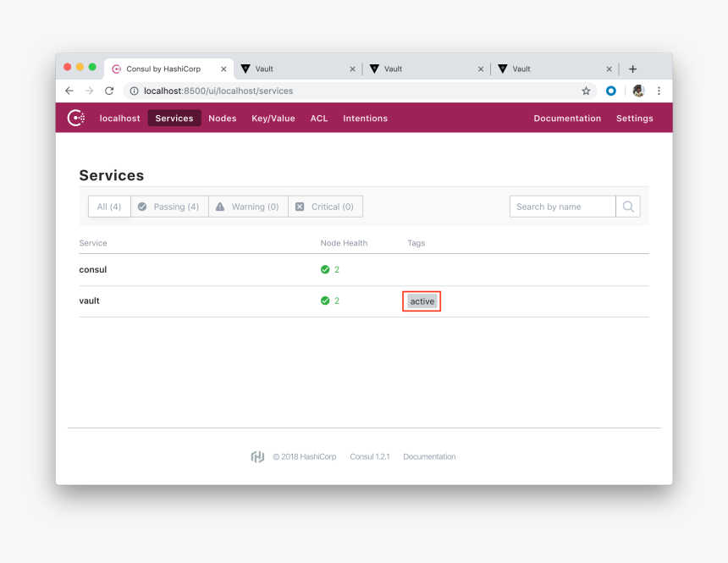
Task: Click the green check in vault row
Action: (325, 301)
